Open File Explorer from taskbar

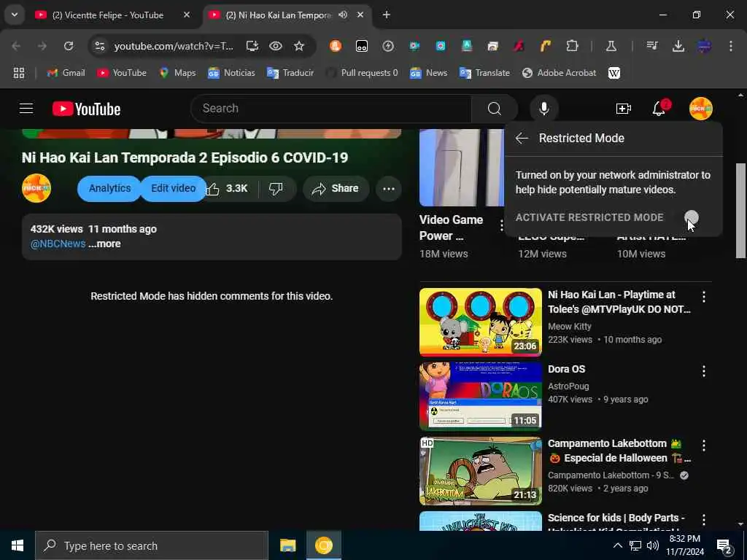coord(287,545)
